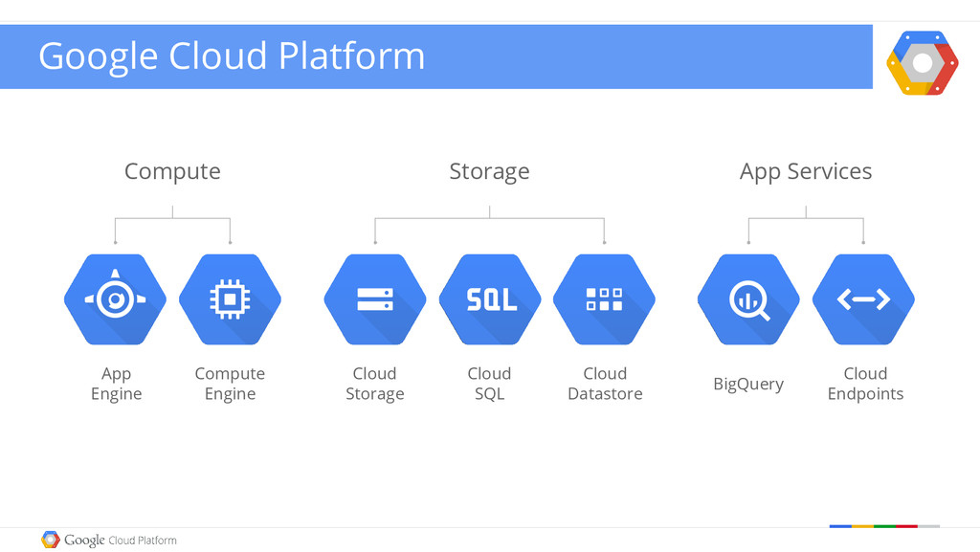Click the Cloud Datastore label text
This screenshot has width=980, height=552.
[x=605, y=384]
